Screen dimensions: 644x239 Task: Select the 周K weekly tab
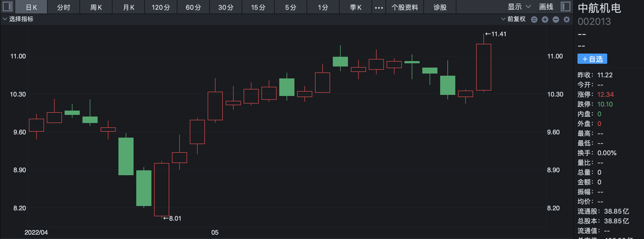tap(96, 7)
